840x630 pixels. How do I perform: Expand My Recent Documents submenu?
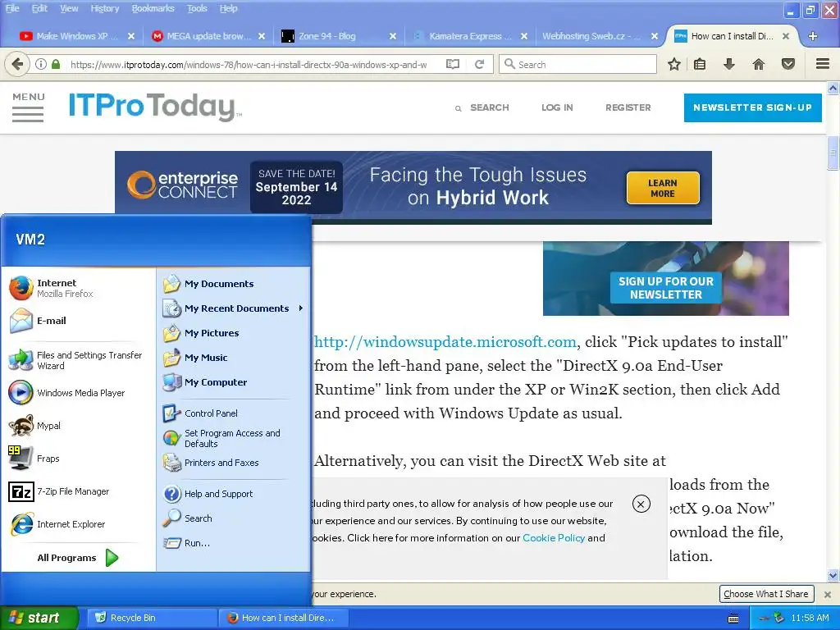[x=234, y=308]
